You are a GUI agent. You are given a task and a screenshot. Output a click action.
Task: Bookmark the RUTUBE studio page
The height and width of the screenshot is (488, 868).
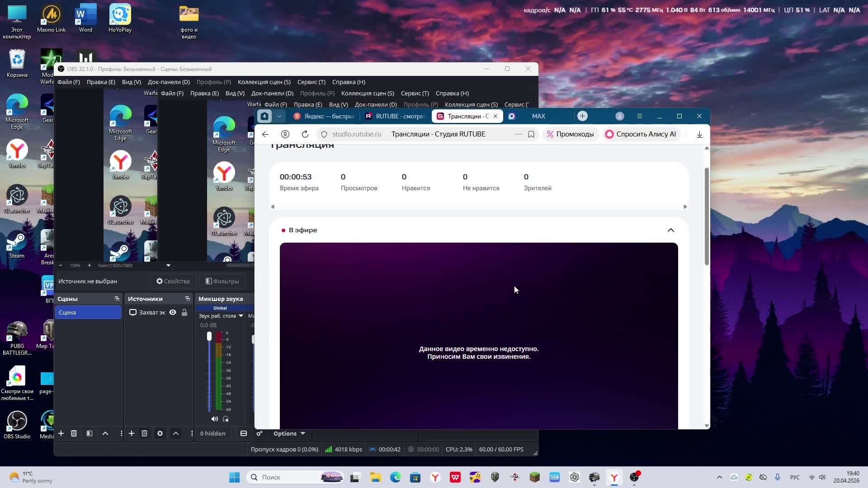(x=531, y=134)
